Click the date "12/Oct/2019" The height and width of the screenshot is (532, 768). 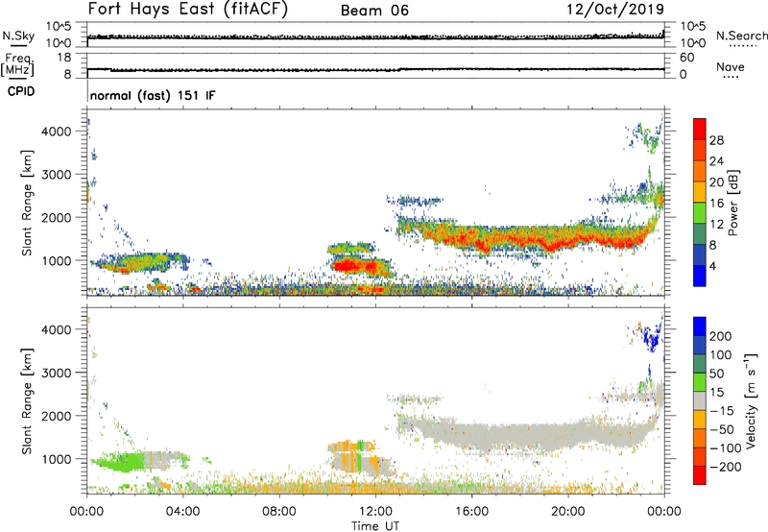tap(615, 10)
